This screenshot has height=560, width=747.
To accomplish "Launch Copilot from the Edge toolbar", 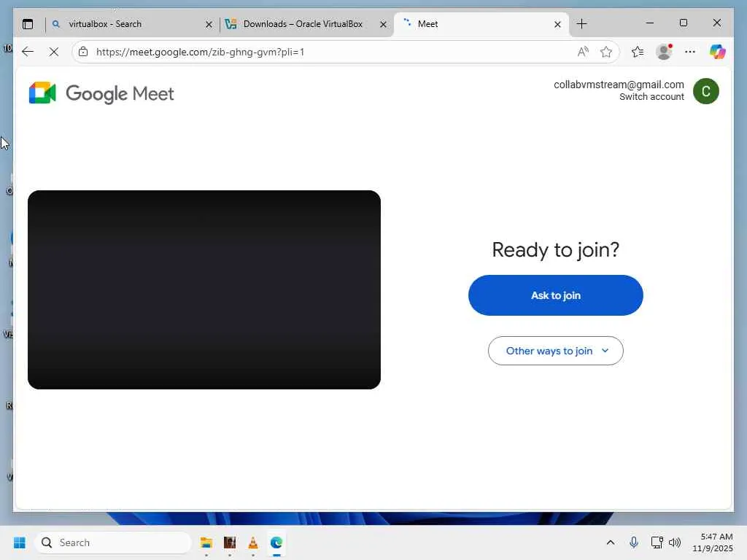I will pos(717,52).
